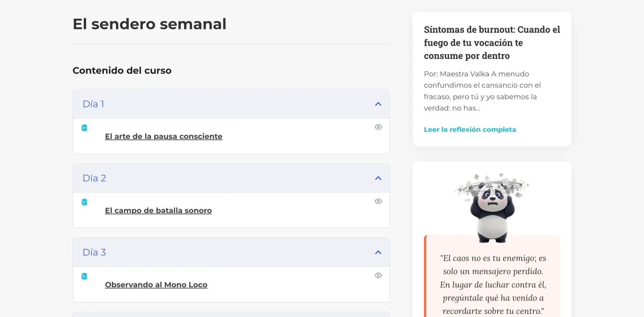Image resolution: width=644 pixels, height=317 pixels.
Task: Open the lesson El arte de la pausa consciente
Action: pos(163,136)
